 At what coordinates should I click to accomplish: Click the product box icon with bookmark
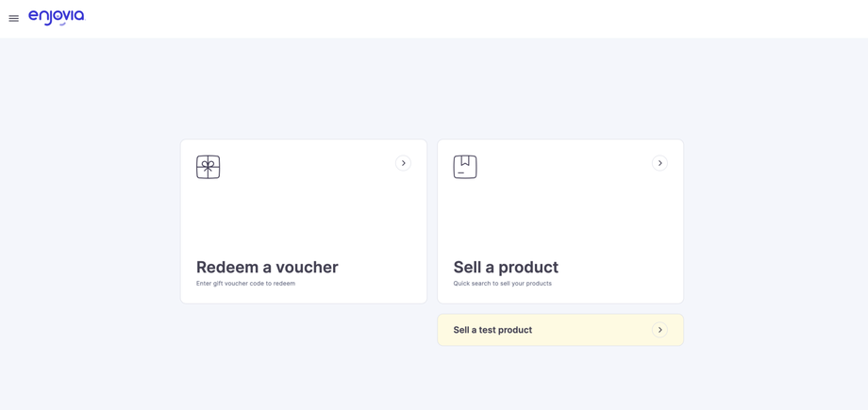pos(465,167)
